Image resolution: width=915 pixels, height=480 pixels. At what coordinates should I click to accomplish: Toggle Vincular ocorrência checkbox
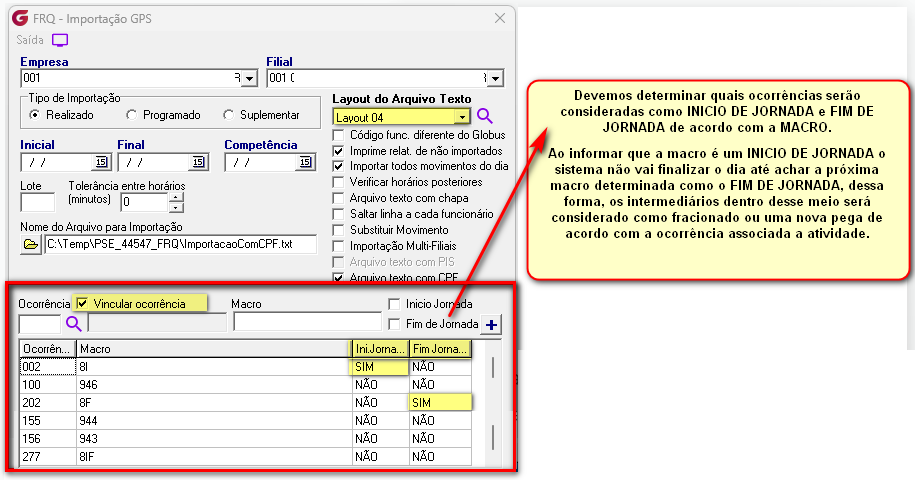tap(82, 303)
